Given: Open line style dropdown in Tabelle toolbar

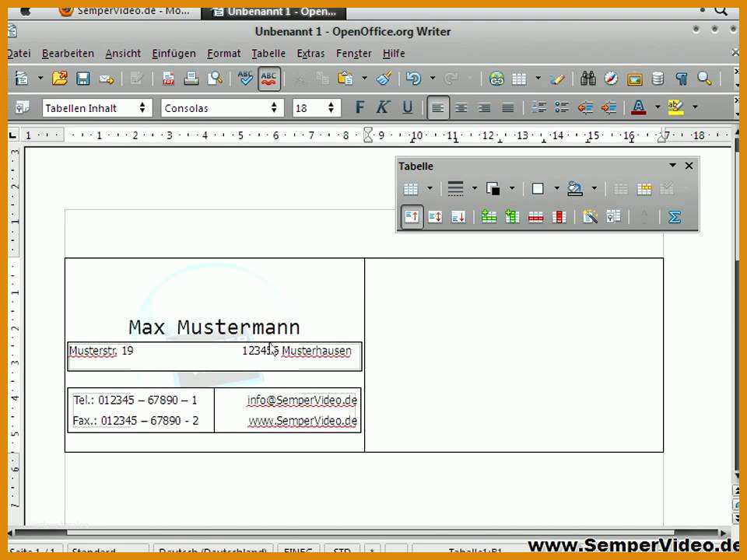Looking at the screenshot, I should (475, 188).
